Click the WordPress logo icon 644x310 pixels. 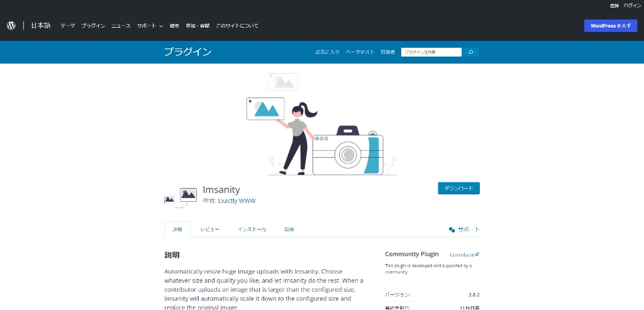click(x=11, y=26)
